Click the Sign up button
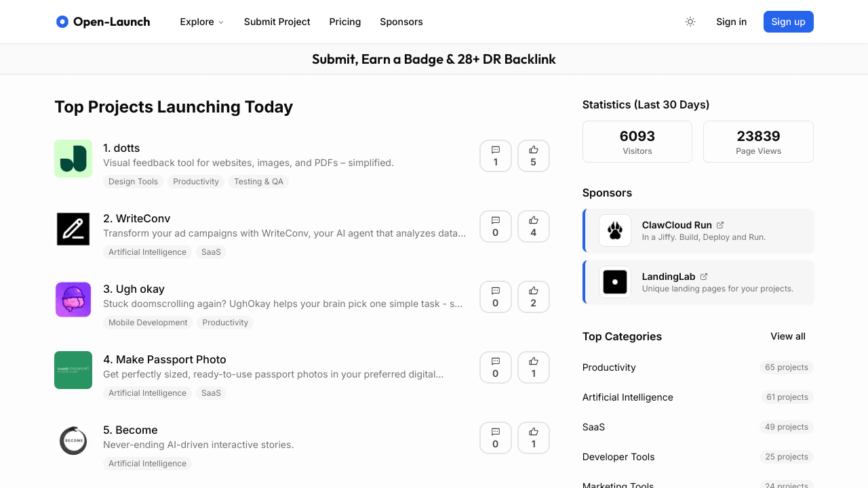868x488 pixels. pyautogui.click(x=789, y=22)
